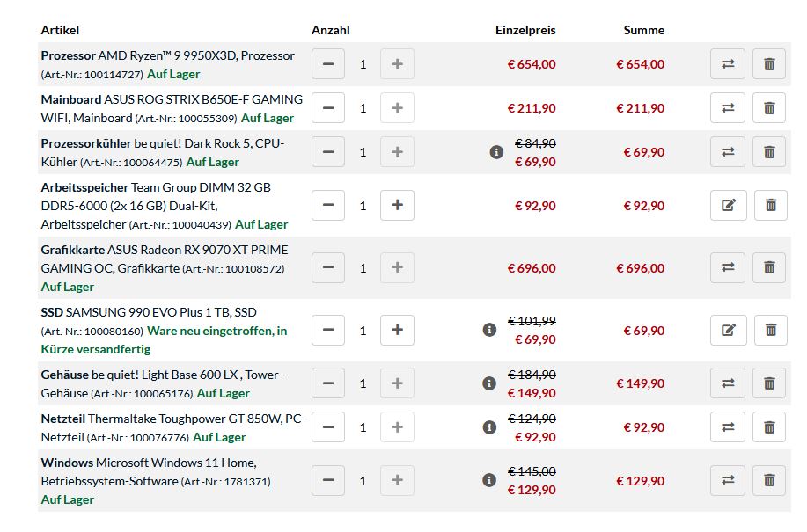The image size is (807, 532).
Task: Open the be quiet! Dark Rock 5 product link
Action: click(162, 153)
